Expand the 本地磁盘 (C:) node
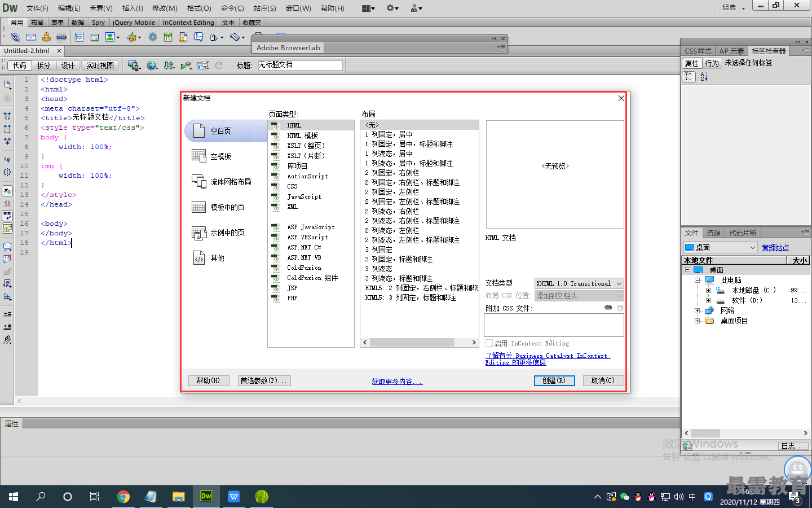Image resolution: width=812 pixels, height=508 pixels. [x=708, y=290]
